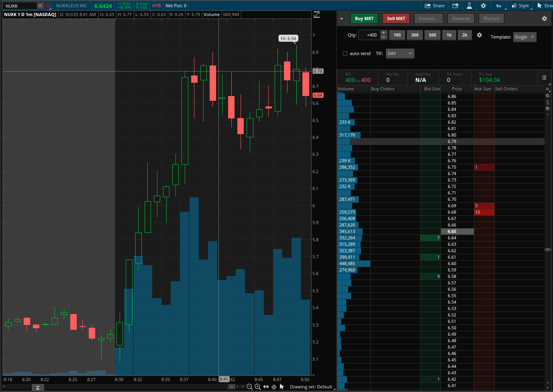Click the P/L Day $104.04 value
This screenshot has width=553, height=392.
(489, 80)
